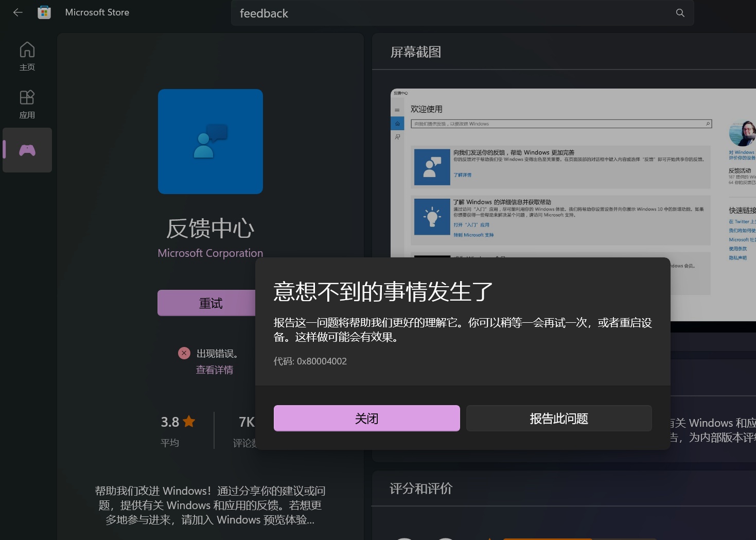Viewport: 756px width, 540px height.
Task: Click the app screenshot thumbnail
Action: pos(573,205)
